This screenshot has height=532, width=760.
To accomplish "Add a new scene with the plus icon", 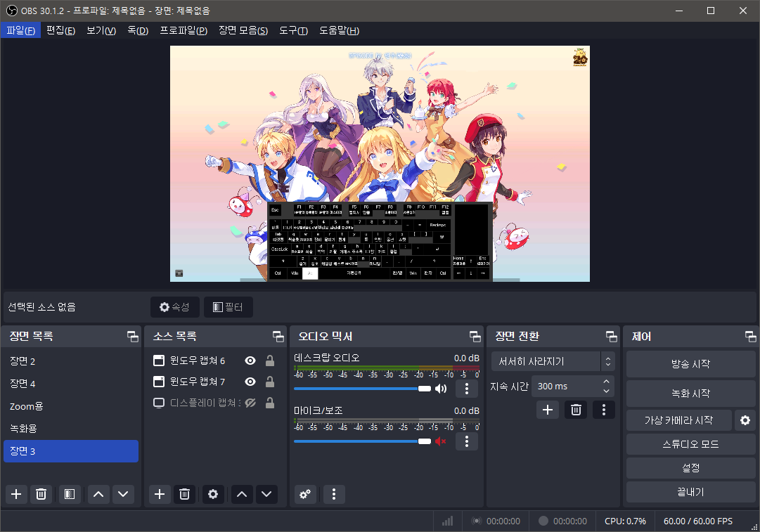I will click(x=16, y=494).
